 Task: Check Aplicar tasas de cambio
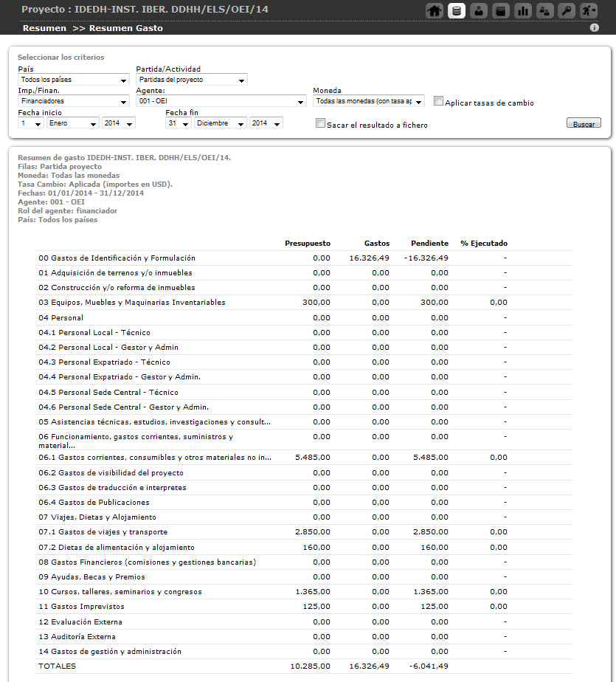click(438, 101)
